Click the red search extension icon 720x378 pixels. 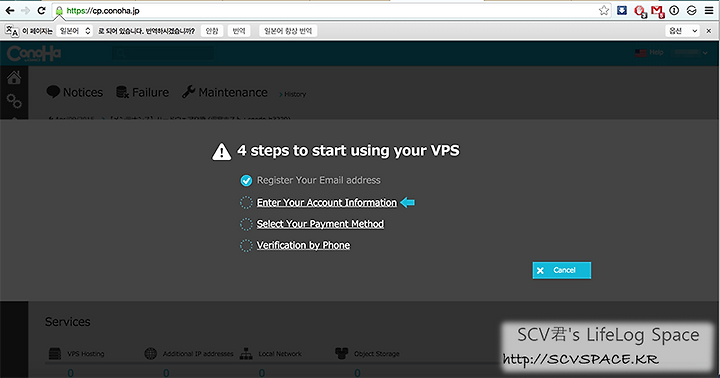640,11
